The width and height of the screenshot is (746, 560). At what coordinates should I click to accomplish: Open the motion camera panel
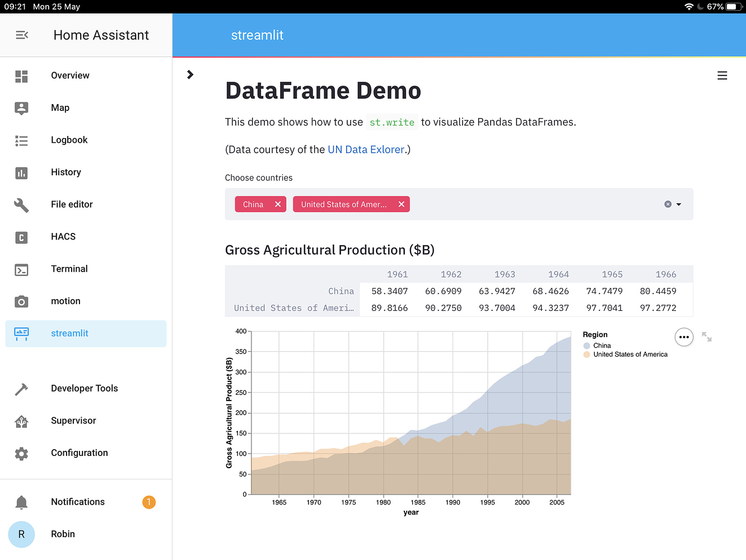pos(66,301)
